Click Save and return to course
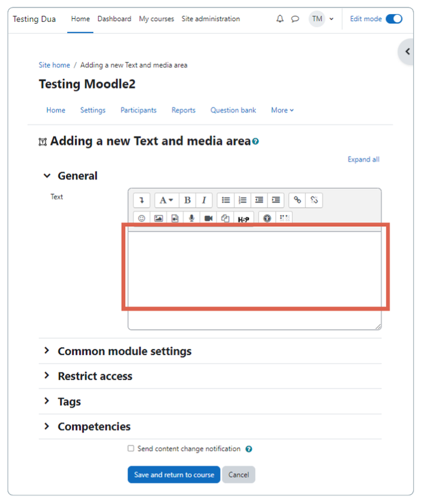Image resolution: width=422 pixels, height=504 pixels. tap(173, 474)
